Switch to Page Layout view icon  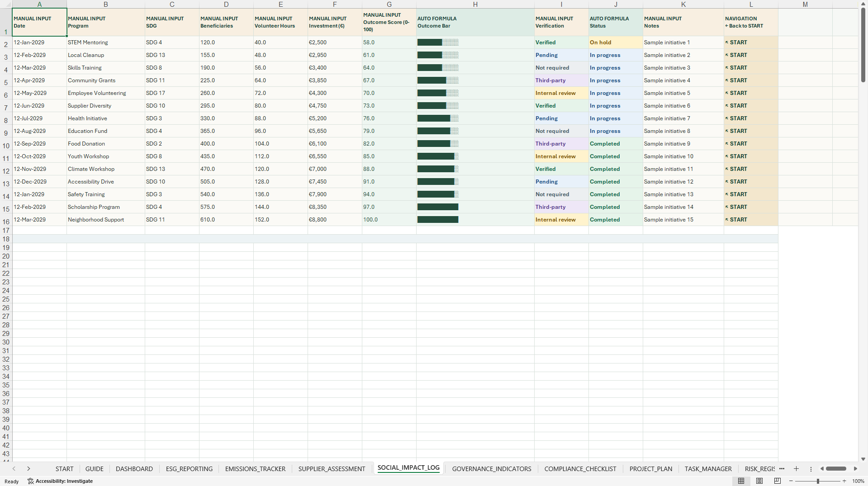pyautogui.click(x=759, y=481)
